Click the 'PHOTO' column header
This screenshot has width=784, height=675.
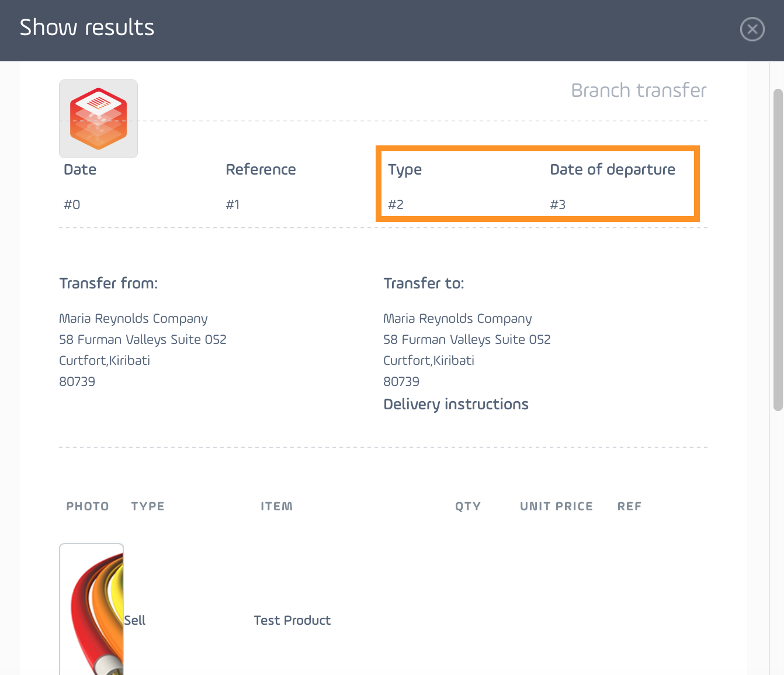(x=88, y=506)
